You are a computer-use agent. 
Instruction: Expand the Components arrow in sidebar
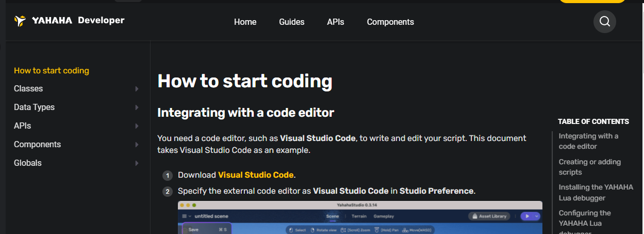tap(137, 145)
